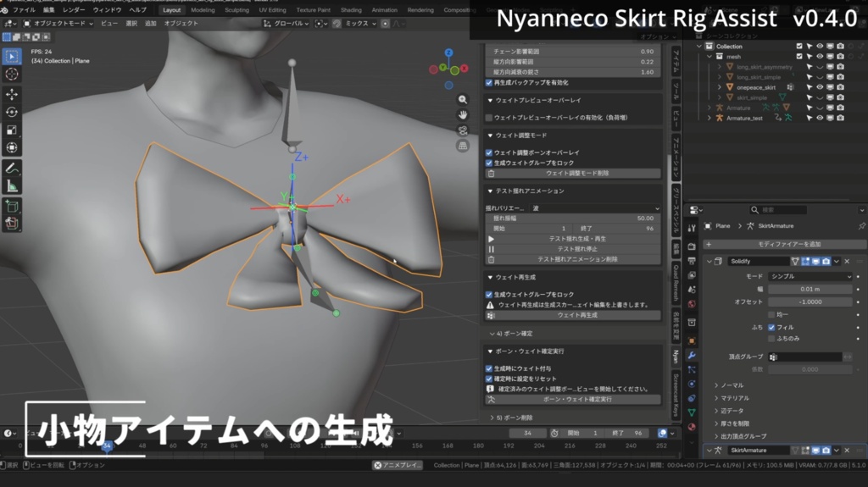The height and width of the screenshot is (487, 868).
Task: Click the テスト揺れ停止 button
Action: pos(573,249)
